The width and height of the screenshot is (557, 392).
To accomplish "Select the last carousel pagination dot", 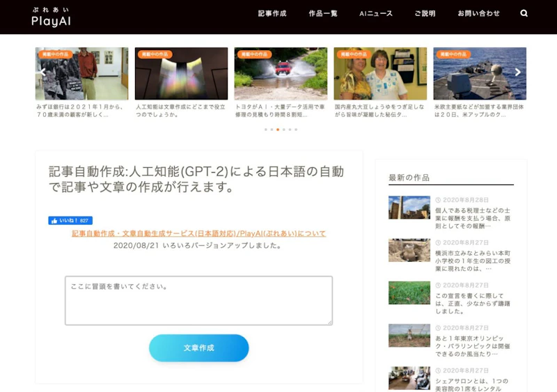I will click(x=296, y=130).
